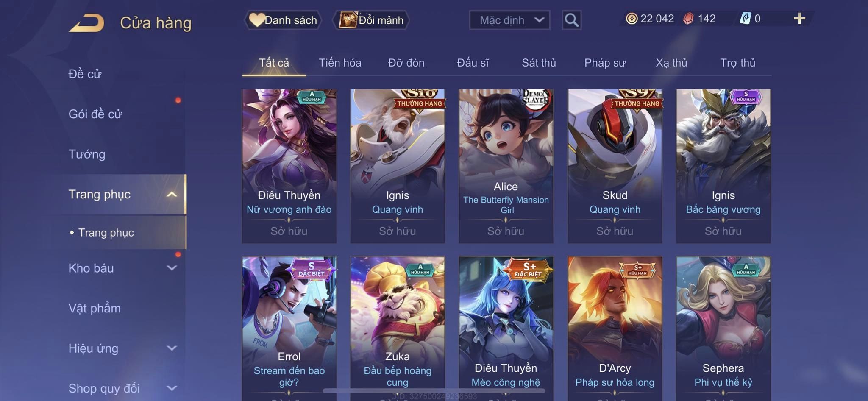Screen dimensions: 868x401
Task: Expand the Hiệu ứng sidebar section
Action: click(172, 348)
